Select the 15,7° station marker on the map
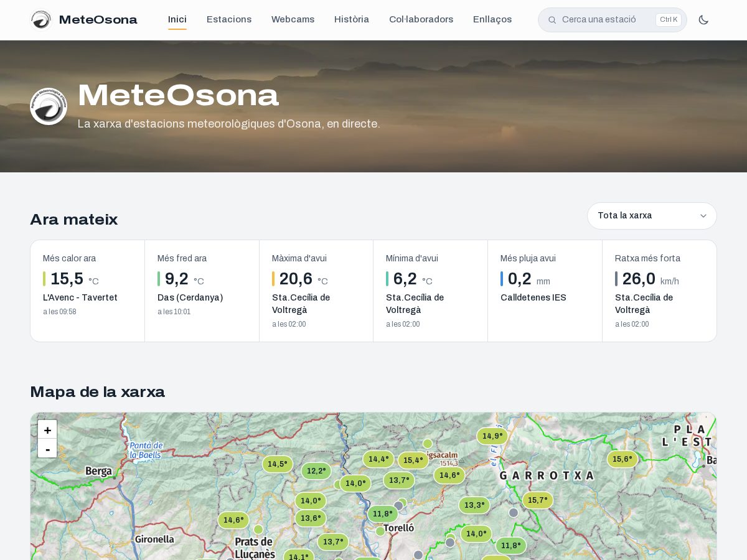Viewport: 747px width, 560px height. 538,500
